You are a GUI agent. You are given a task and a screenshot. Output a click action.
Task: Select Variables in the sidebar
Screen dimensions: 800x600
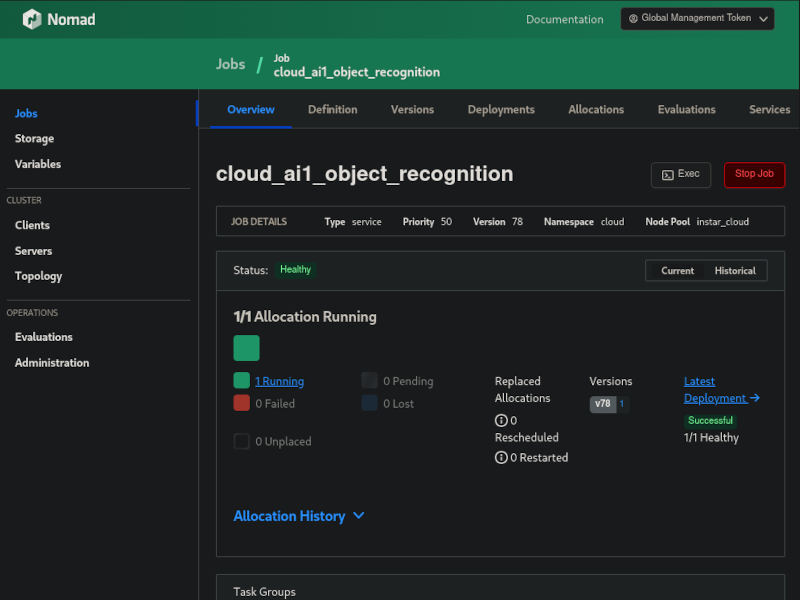point(38,164)
